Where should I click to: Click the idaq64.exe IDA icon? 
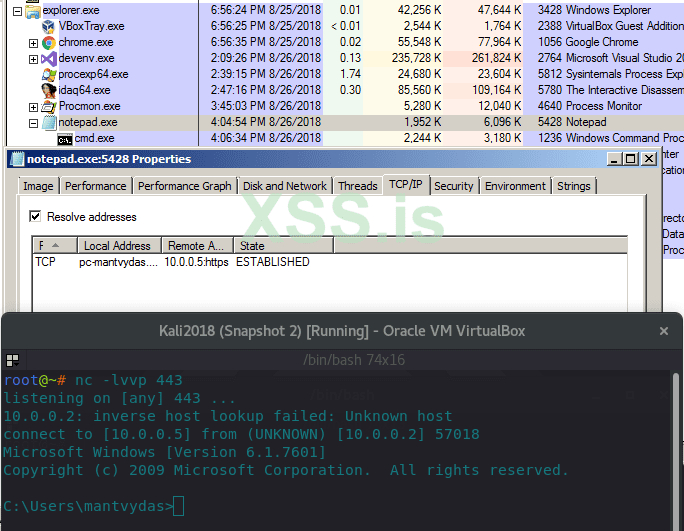49,90
